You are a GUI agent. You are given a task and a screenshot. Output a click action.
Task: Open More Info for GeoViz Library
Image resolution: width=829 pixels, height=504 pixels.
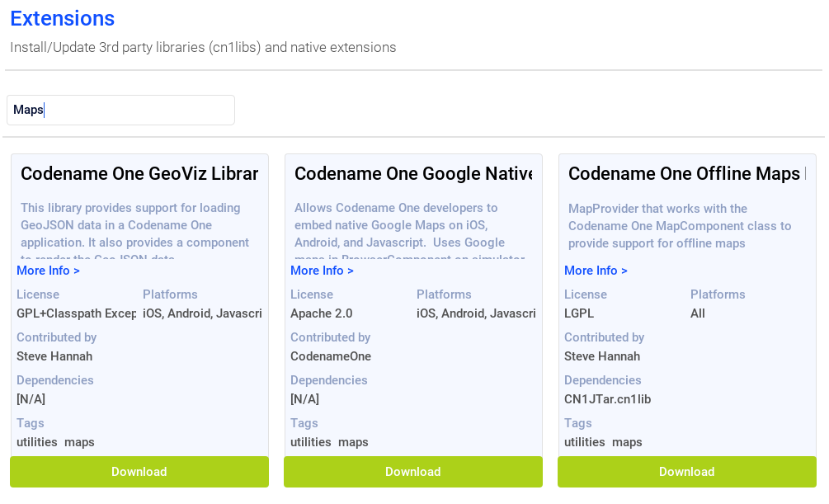tap(48, 271)
